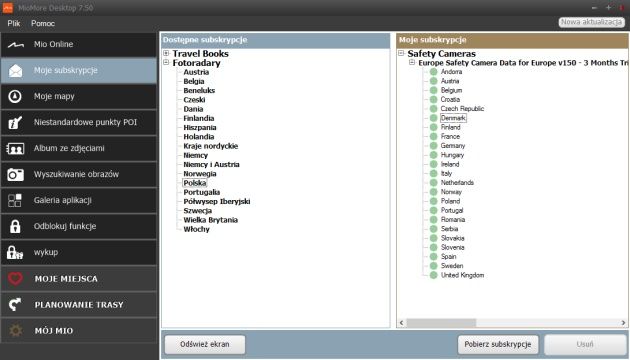Select Wielka Brytania subscription

tap(211, 220)
